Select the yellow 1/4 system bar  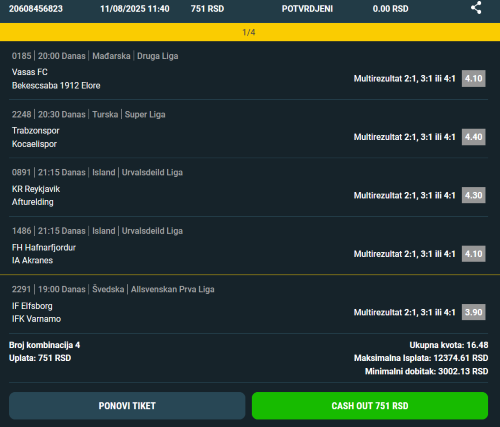point(250,32)
